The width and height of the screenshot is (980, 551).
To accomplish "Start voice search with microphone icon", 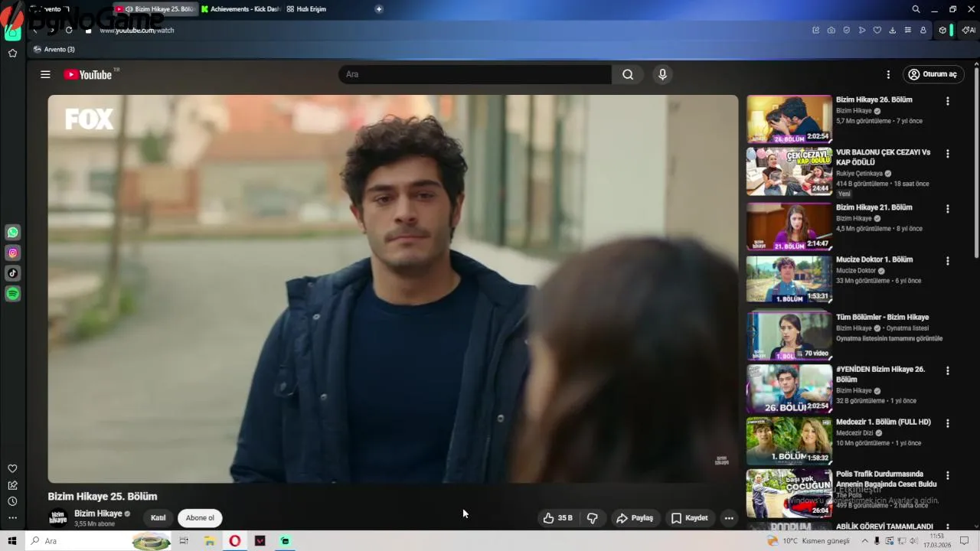I will [662, 74].
